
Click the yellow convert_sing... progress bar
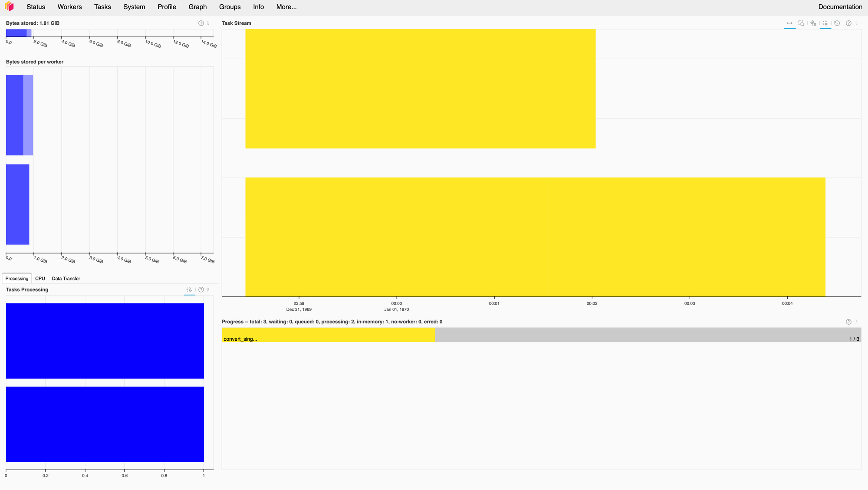point(328,335)
